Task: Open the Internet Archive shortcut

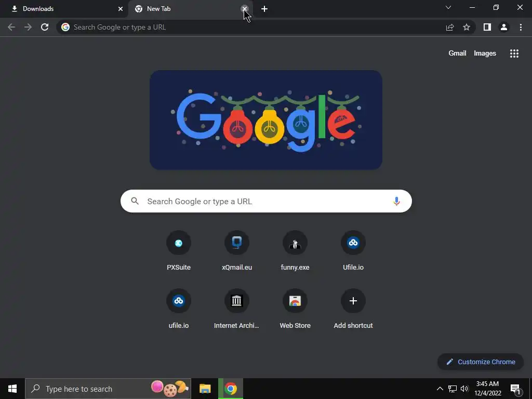Action: [237, 309]
